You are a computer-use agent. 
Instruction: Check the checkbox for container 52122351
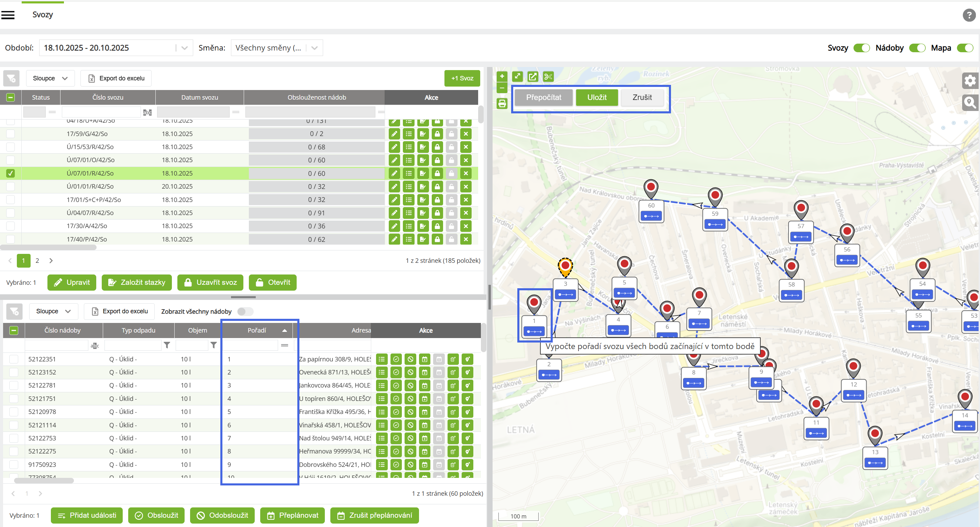(x=14, y=359)
